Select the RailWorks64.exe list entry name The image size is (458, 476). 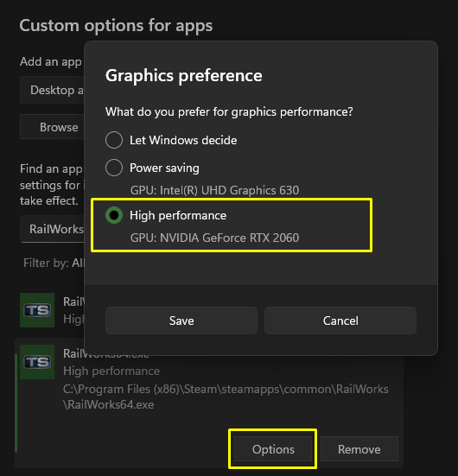(x=106, y=353)
